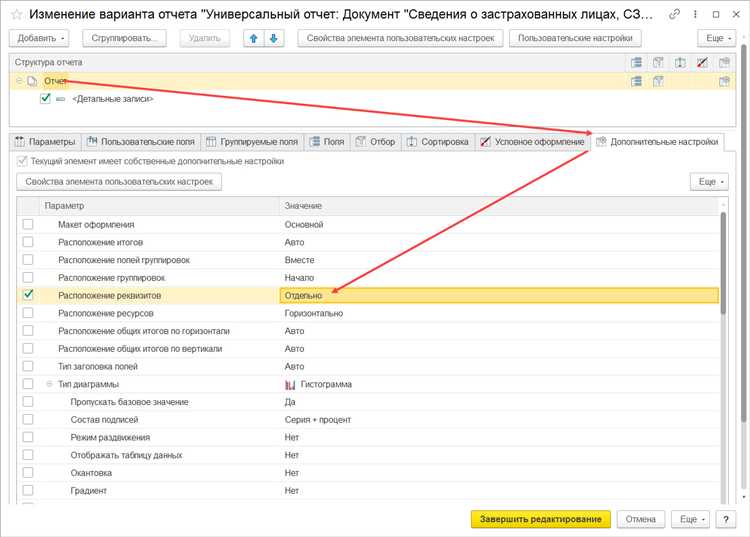Collapse the Отчет node in structure
Viewport: 750px width, 537px height.
pos(19,81)
